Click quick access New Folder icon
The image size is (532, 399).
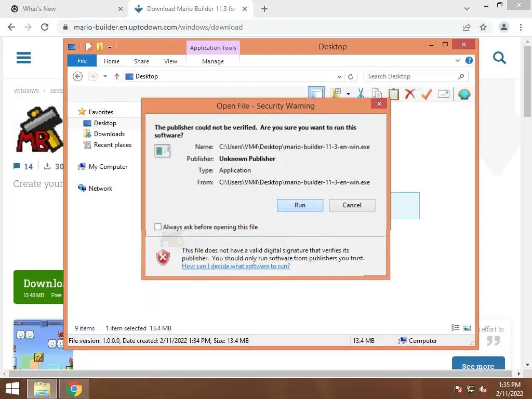100,46
